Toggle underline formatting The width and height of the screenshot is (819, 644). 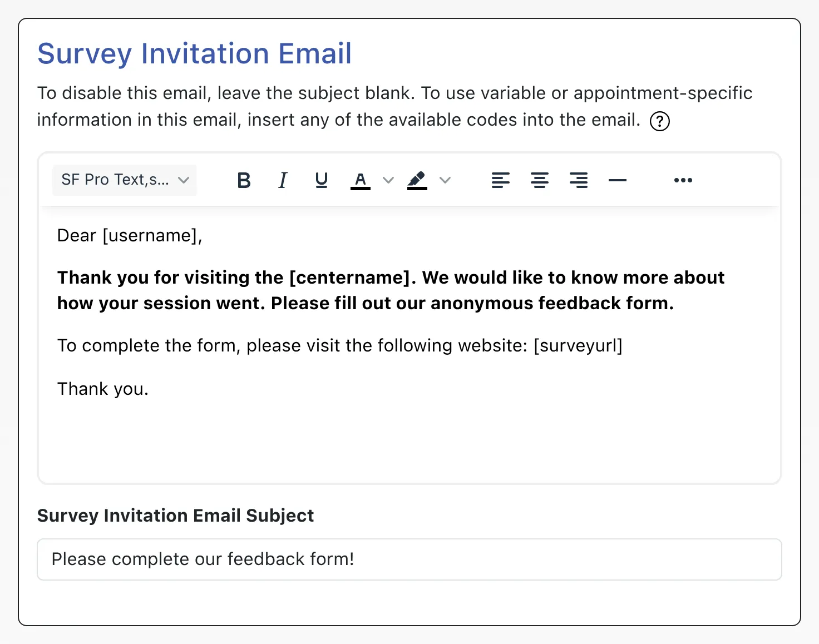coord(322,180)
